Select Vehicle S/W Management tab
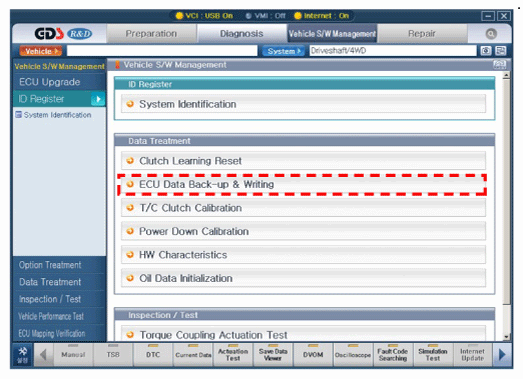Viewport: 523px width, 379px height. click(x=332, y=34)
